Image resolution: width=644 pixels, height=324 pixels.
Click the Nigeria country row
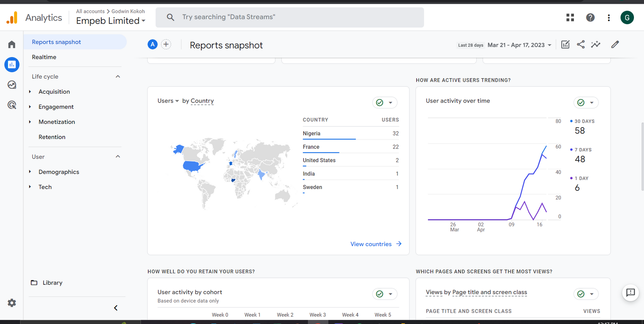351,133
